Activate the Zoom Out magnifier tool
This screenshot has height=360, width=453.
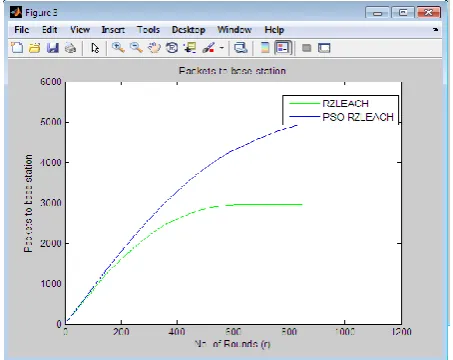click(136, 48)
